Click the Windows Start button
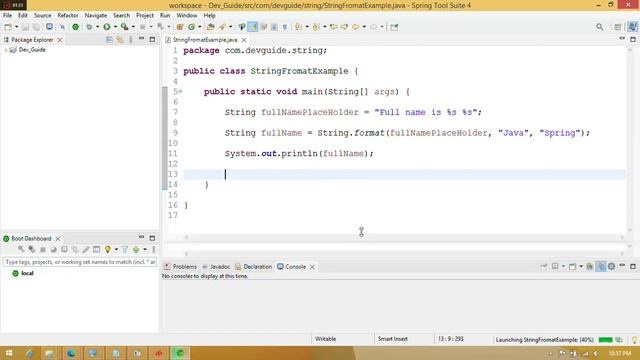Viewport: 640px width, 360px height. point(9,353)
